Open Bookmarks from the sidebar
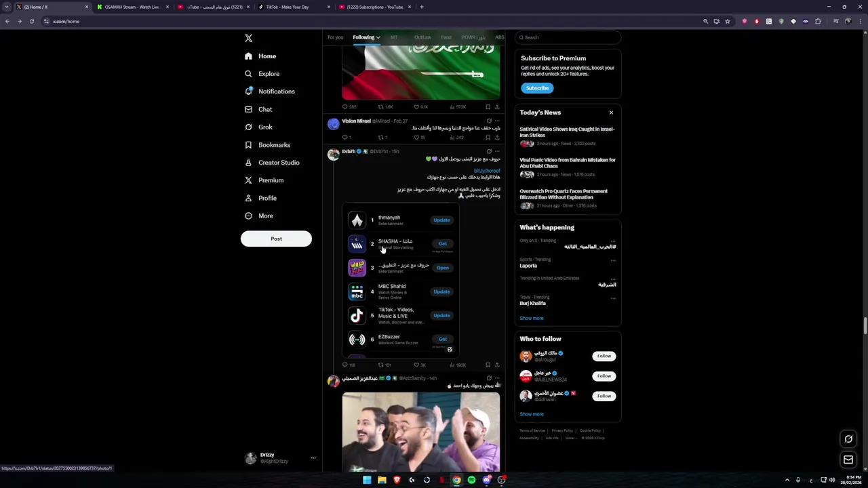This screenshot has width=868, height=488. [x=267, y=145]
